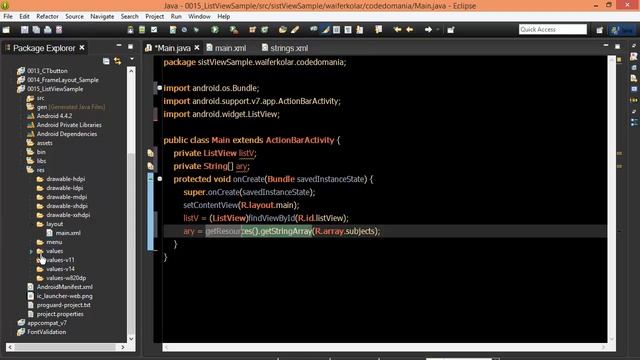Click the Print toolbar icon
The height and width of the screenshot is (360, 640).
pyautogui.click(x=48, y=30)
